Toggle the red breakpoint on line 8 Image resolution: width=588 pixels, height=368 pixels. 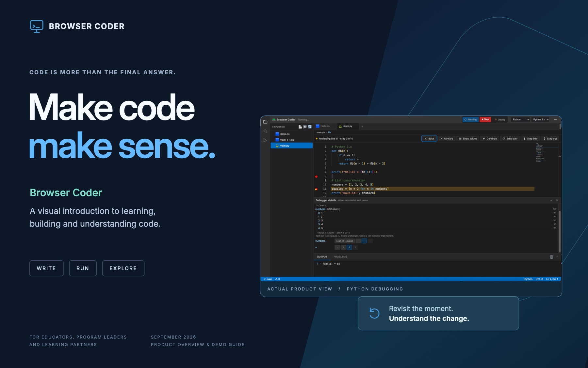point(316,176)
